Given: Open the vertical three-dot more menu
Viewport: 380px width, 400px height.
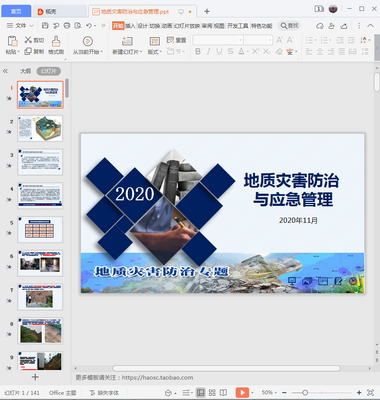Looking at the screenshot, I should pyautogui.click(x=359, y=26).
